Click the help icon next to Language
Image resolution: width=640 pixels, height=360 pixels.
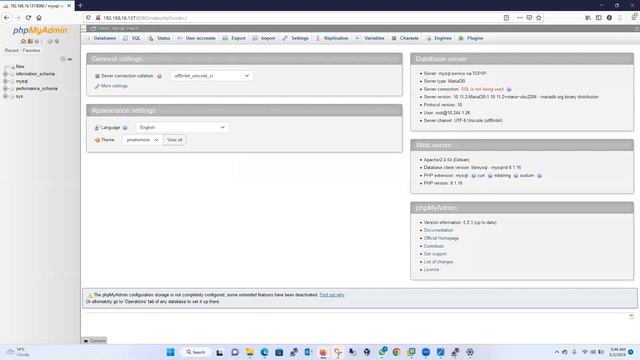(125, 128)
